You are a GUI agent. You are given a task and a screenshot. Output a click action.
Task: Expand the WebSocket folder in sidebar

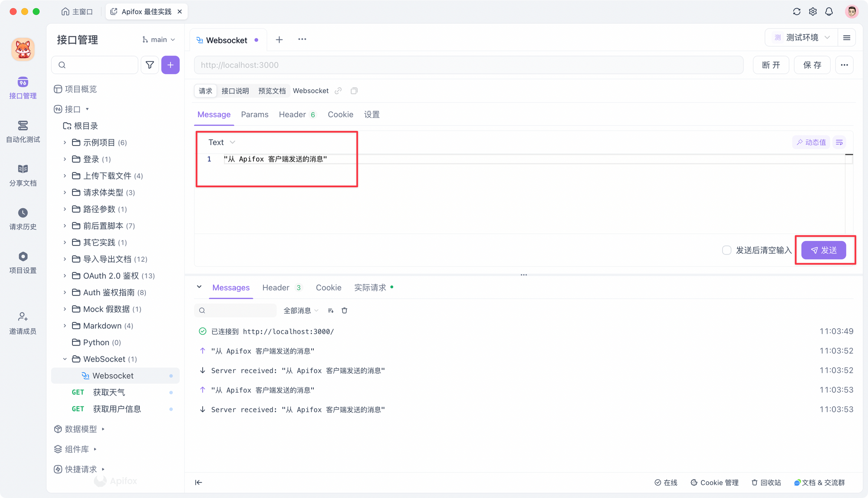pyautogui.click(x=64, y=359)
